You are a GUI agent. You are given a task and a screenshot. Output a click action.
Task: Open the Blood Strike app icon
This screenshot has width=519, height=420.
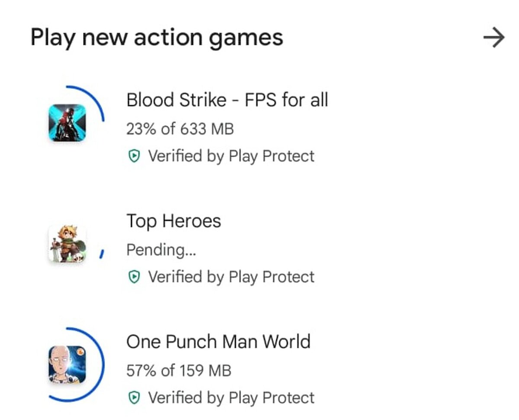(x=67, y=123)
